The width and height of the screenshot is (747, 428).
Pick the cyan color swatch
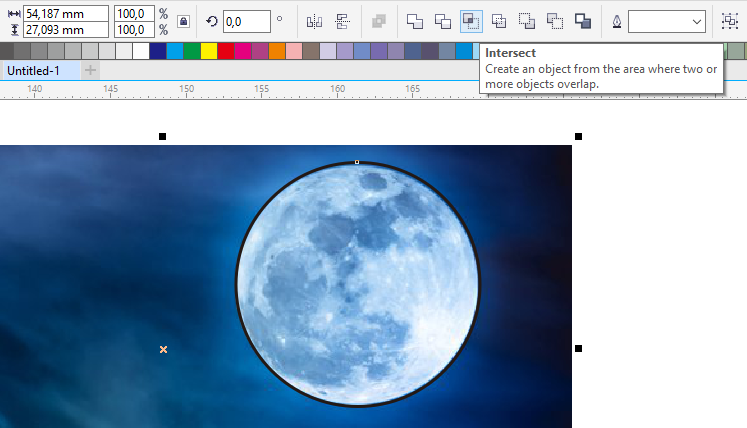(x=175, y=51)
